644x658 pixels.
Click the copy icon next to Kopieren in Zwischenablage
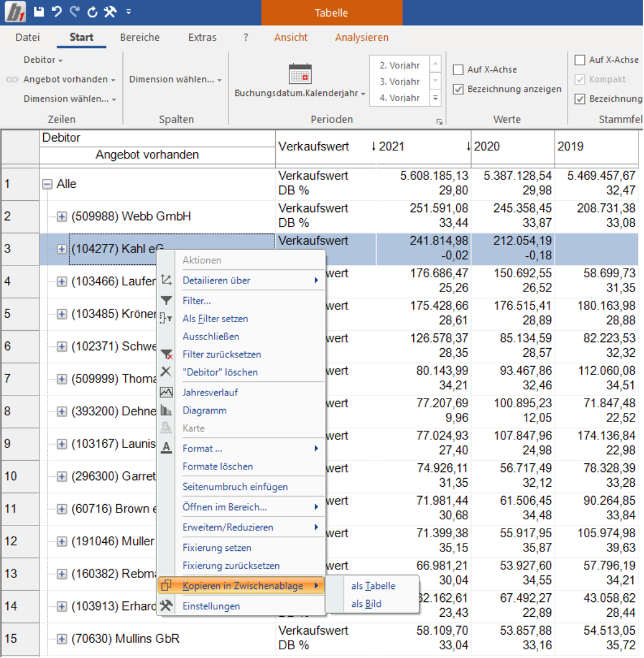[166, 585]
